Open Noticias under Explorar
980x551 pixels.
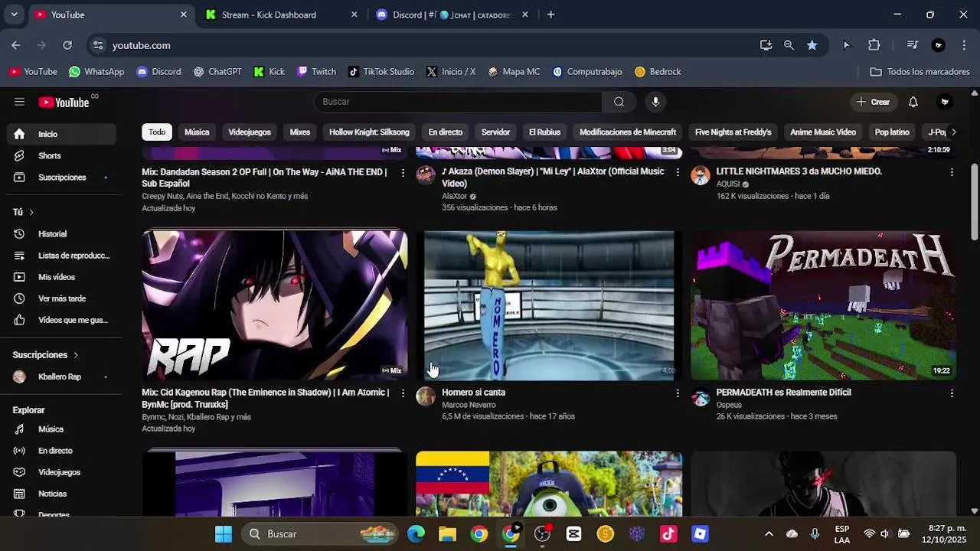point(61,494)
